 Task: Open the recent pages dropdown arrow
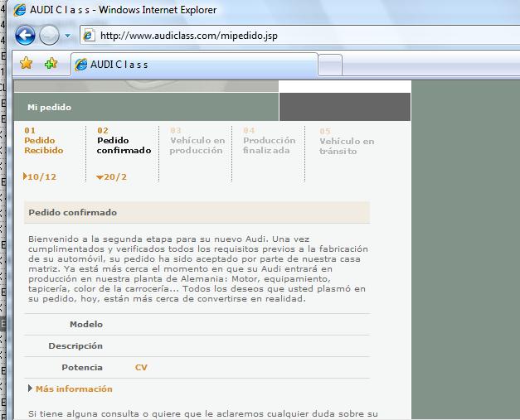click(68, 36)
